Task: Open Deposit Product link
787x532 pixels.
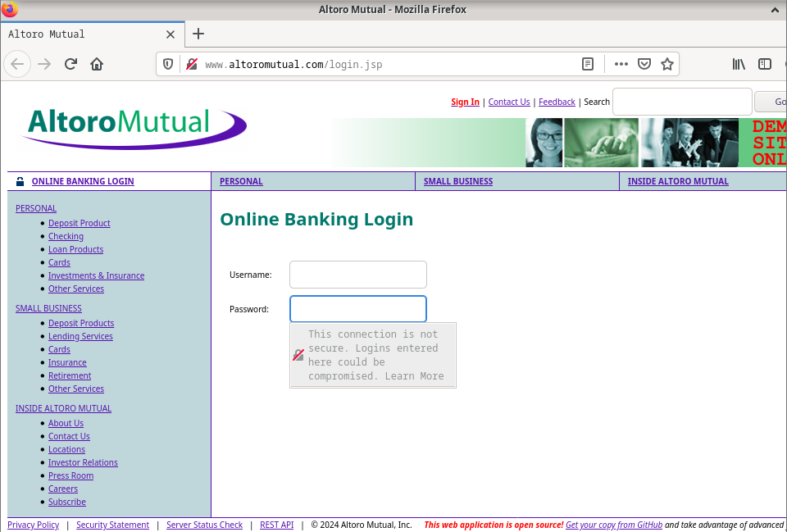Action: pos(80,223)
